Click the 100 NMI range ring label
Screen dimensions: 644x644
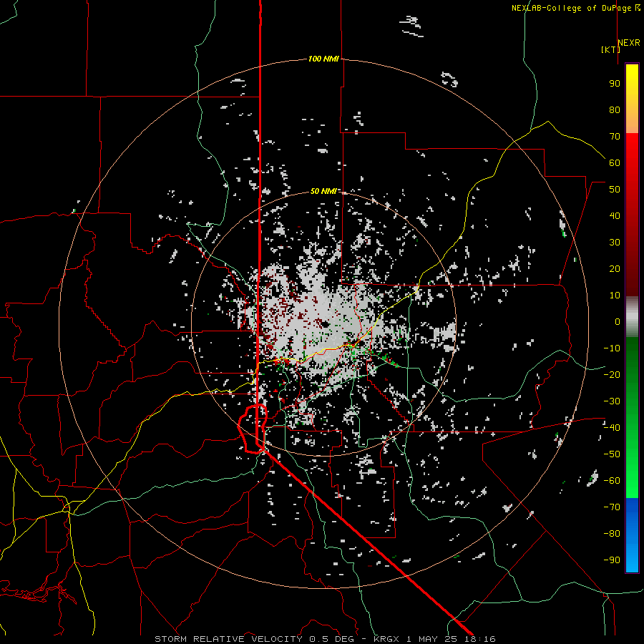pos(323,59)
